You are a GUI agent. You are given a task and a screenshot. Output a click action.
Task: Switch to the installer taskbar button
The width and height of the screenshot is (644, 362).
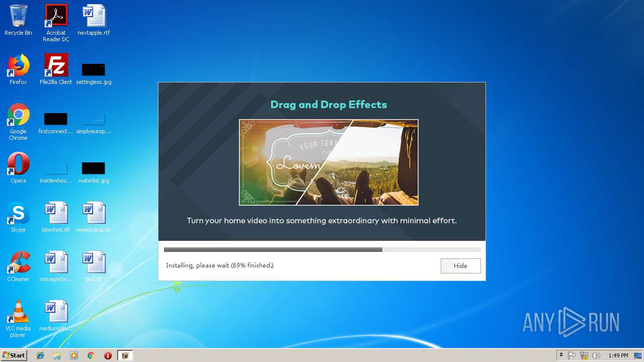125,355
